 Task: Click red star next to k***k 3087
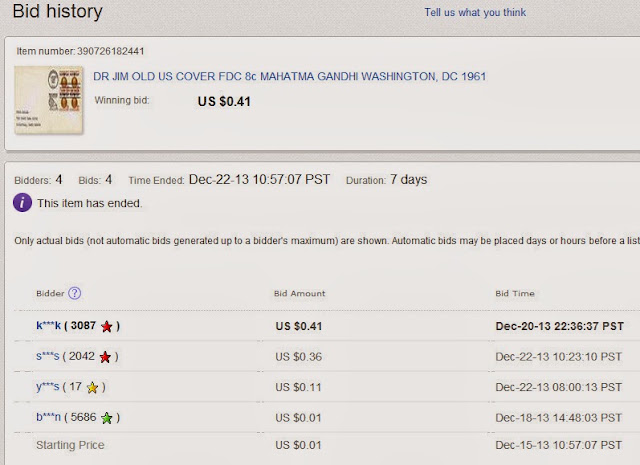[x=107, y=327]
